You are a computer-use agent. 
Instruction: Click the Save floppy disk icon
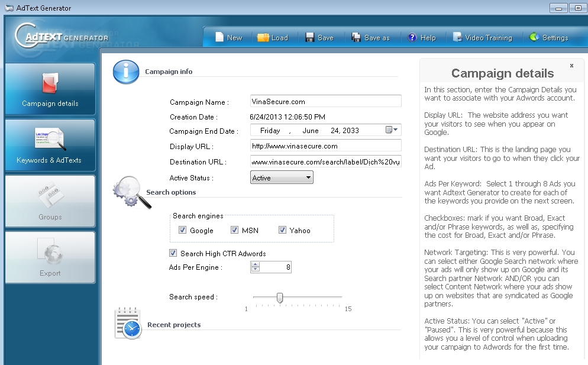tap(310, 37)
